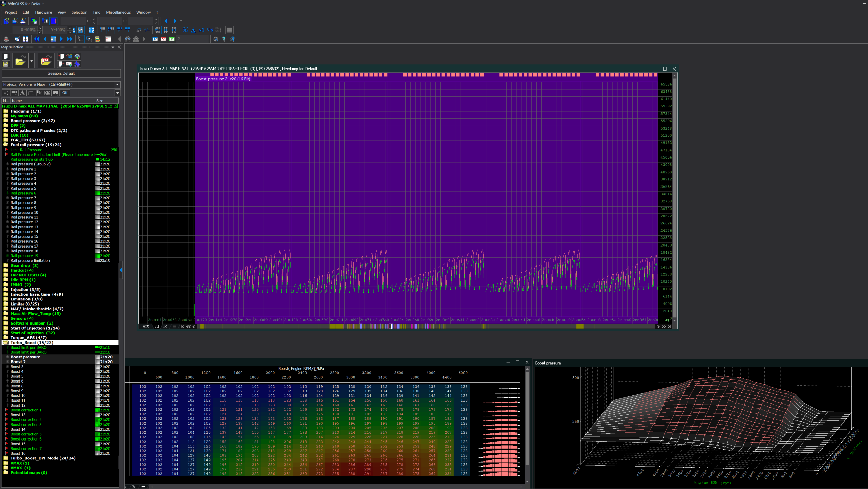Open project with the yellow folder icon
The width and height of the screenshot is (868, 489).
(x=20, y=61)
